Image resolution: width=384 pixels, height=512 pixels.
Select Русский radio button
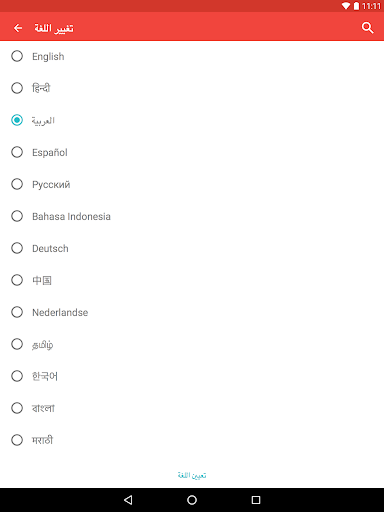(17, 184)
